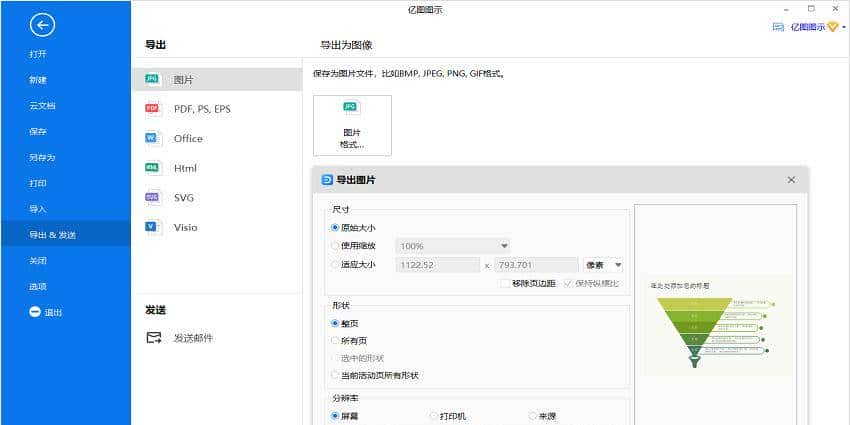This screenshot has width=850, height=425.
Task: Open 打印 in the sidebar
Action: coord(38,183)
